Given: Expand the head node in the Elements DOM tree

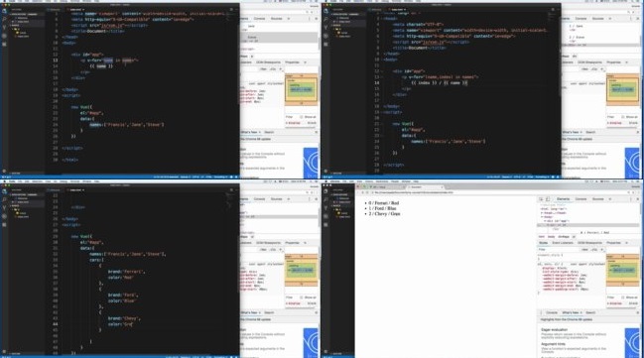Looking at the screenshot, I should [542, 213].
